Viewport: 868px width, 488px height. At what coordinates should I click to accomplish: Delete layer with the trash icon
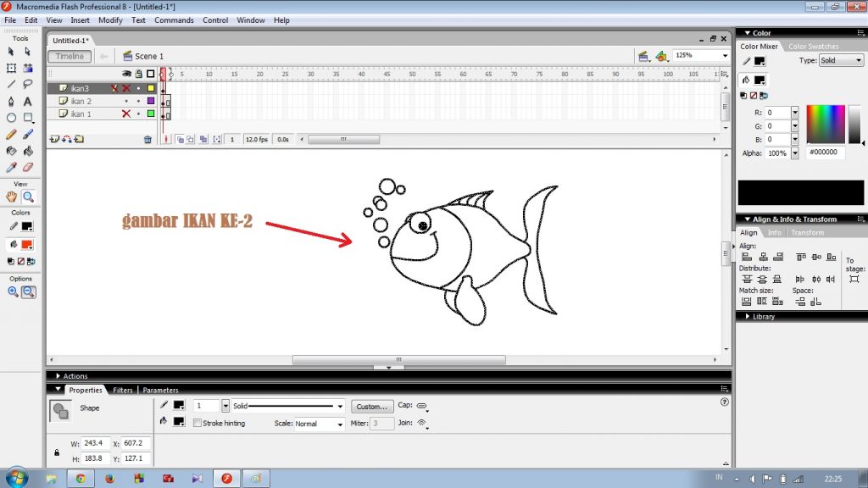[x=147, y=140]
